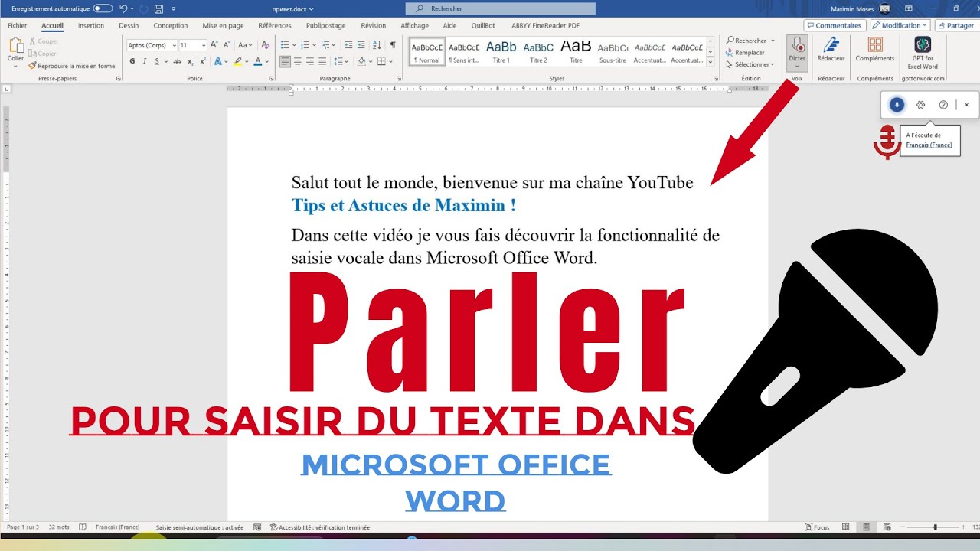Launch GPT for Excel Word add-in

coord(923,52)
